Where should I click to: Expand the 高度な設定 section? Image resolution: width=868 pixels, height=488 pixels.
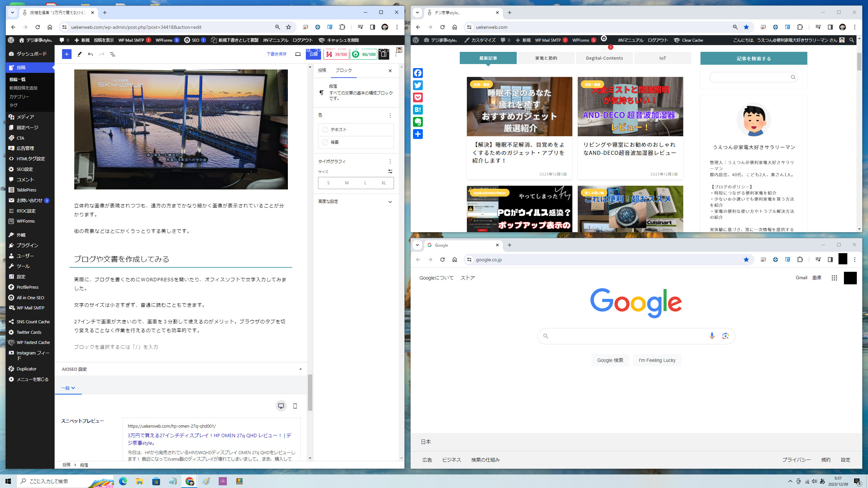pyautogui.click(x=356, y=202)
